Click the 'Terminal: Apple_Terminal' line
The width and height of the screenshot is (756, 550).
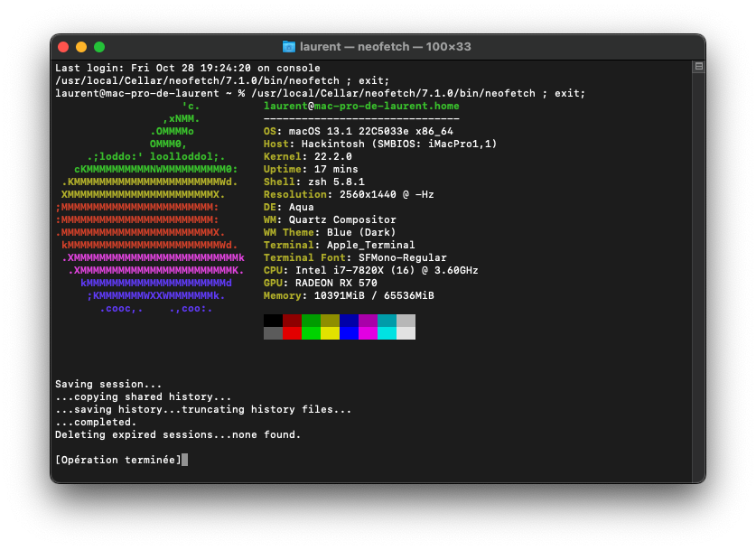[339, 245]
